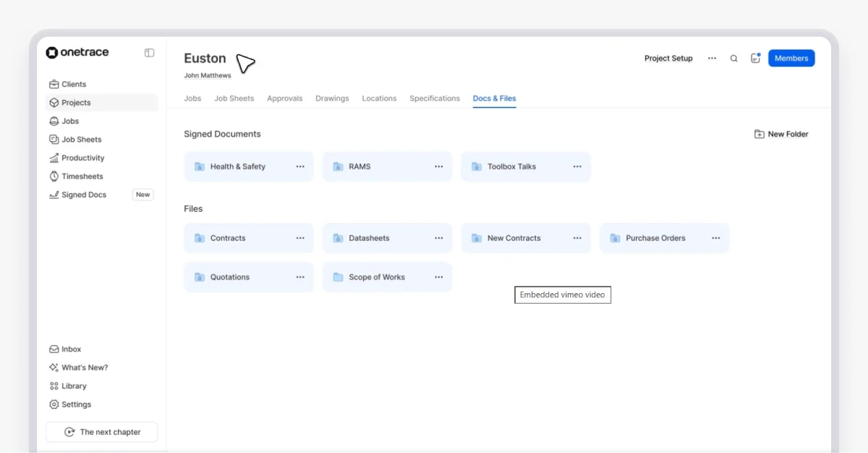Click the John Matthews name
Screen dimensions: 868x453
[x=208, y=75]
